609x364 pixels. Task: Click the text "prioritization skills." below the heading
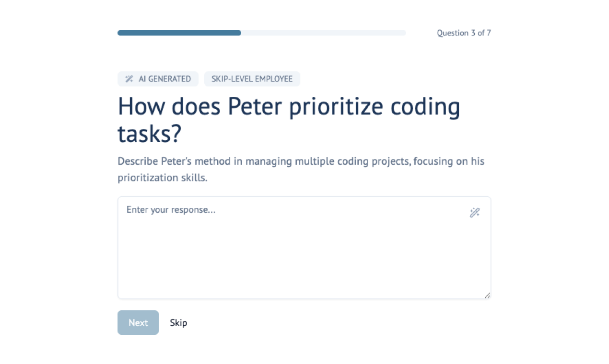tap(163, 178)
